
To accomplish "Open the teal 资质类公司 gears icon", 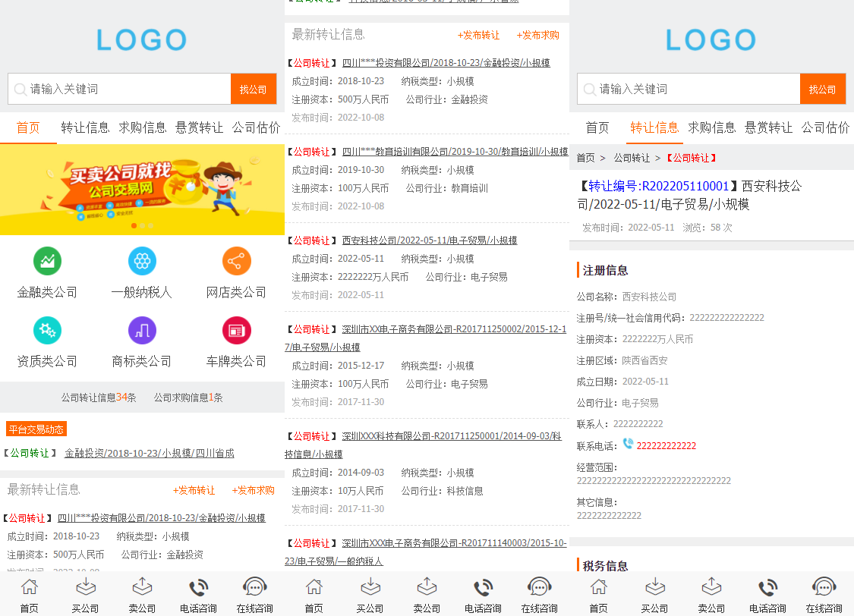I will [47, 330].
